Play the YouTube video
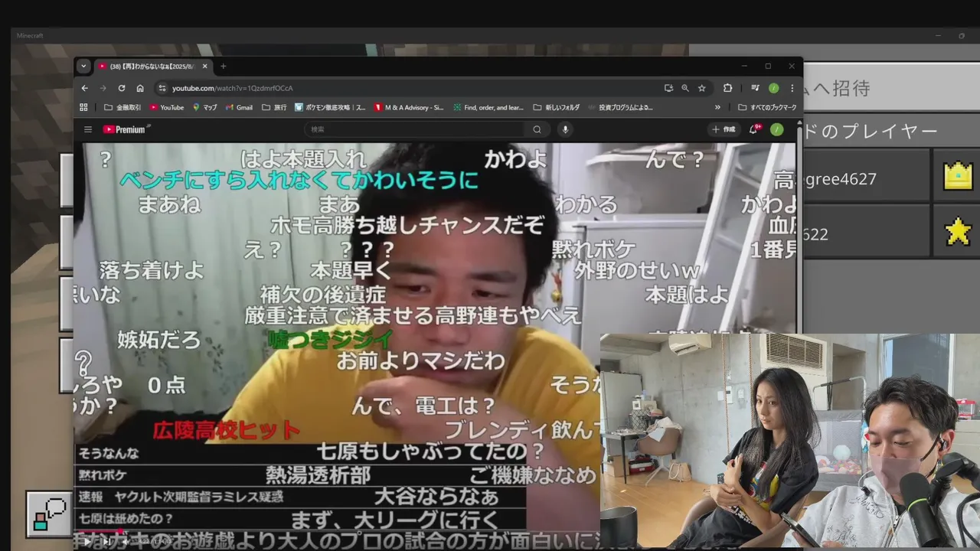Image resolution: width=980 pixels, height=551 pixels. (87, 542)
